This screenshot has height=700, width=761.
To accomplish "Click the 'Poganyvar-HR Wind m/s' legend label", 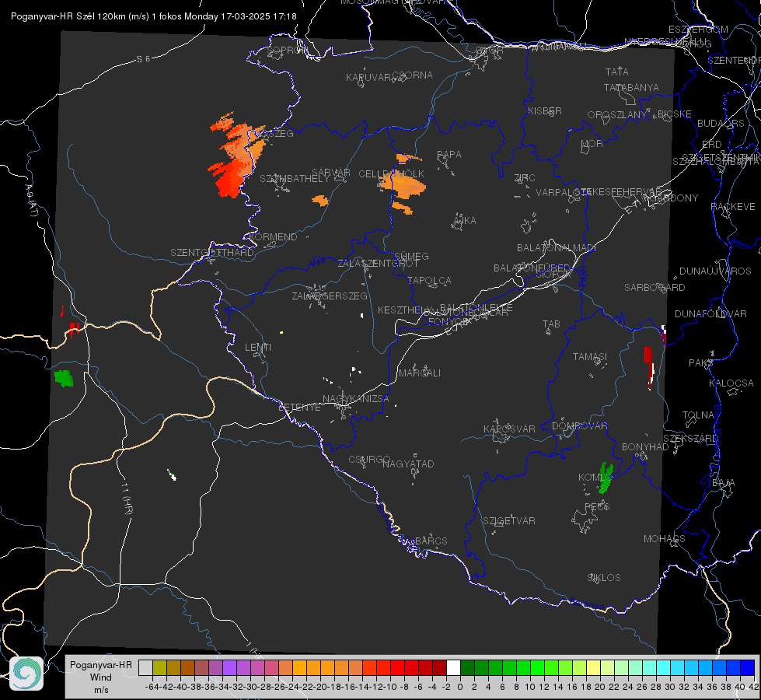I will (x=101, y=677).
